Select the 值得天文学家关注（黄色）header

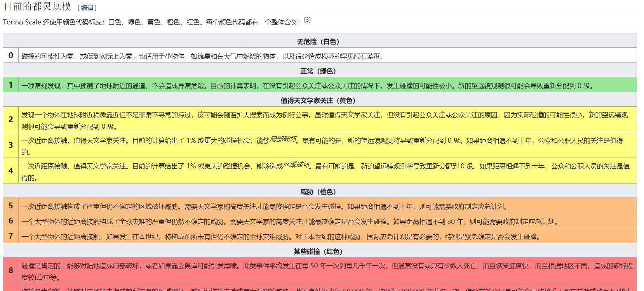(x=318, y=100)
